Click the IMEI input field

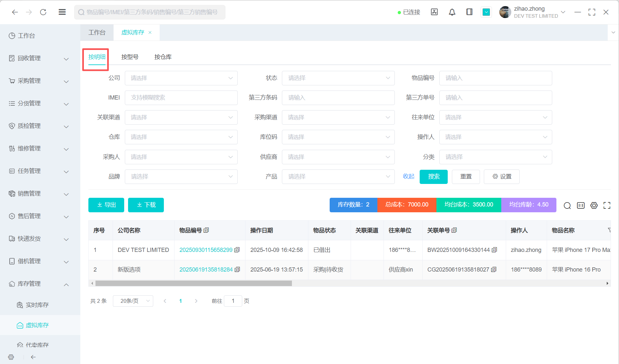pyautogui.click(x=181, y=98)
